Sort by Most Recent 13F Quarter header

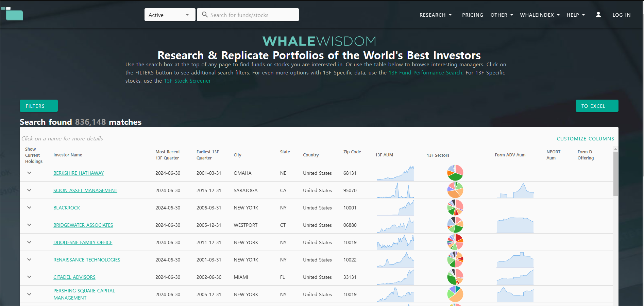168,155
